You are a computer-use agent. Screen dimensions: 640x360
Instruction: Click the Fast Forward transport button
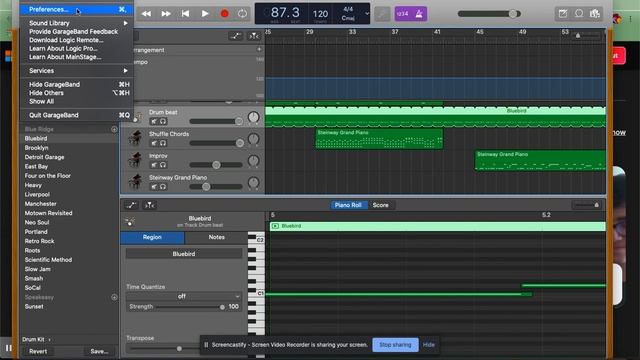(166, 13)
